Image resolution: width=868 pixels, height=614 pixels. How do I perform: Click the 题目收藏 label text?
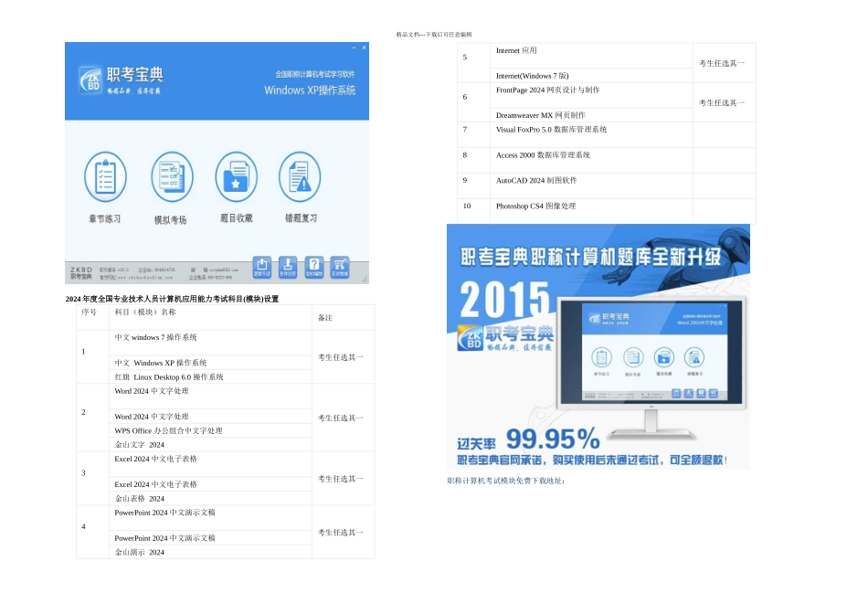coord(237,218)
